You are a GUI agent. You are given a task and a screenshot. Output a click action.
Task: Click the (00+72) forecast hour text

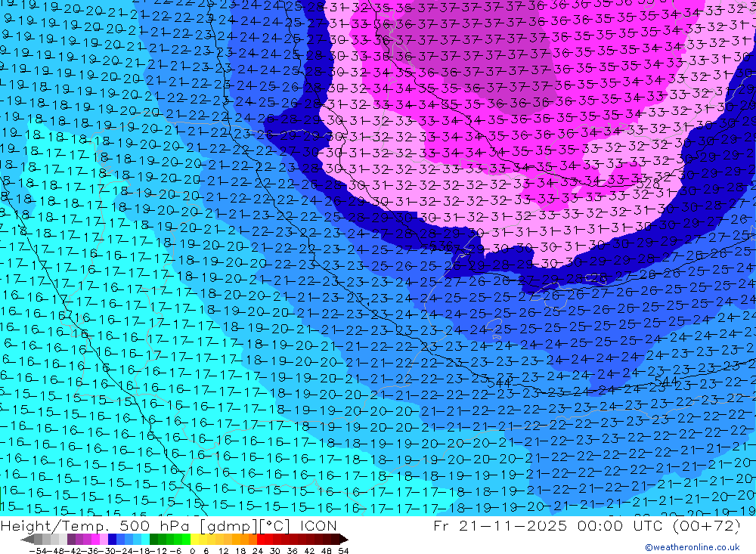click(706, 525)
